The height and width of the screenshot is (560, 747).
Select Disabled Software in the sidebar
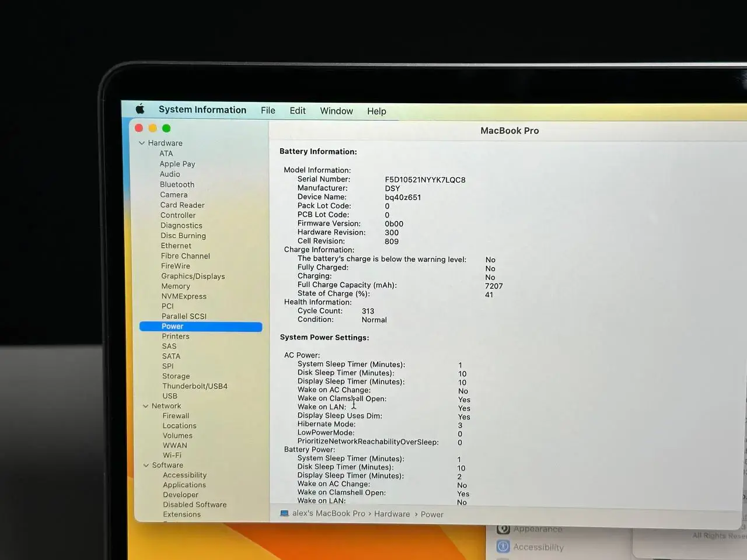tap(195, 505)
